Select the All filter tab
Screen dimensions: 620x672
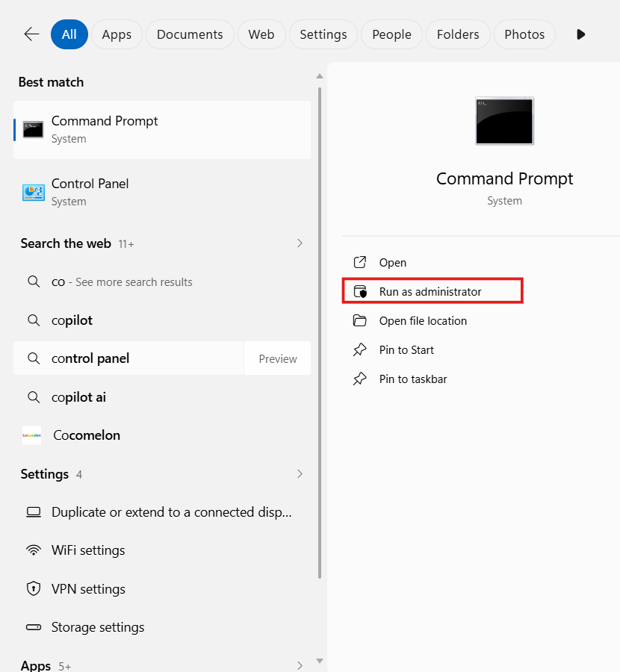click(69, 34)
